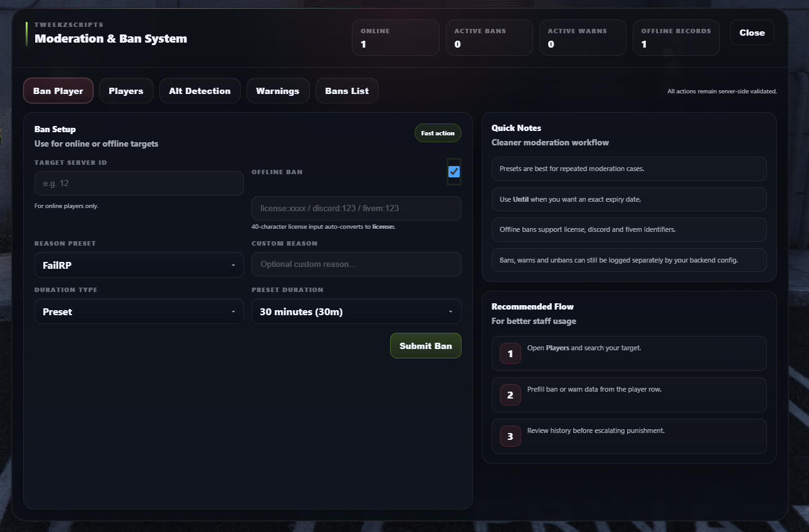The width and height of the screenshot is (809, 532).
Task: Click the note about logging by backend config
Action: (x=629, y=260)
